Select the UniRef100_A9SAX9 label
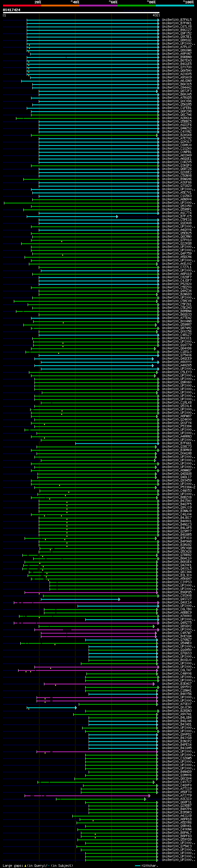The image size is (197, 868). [x=177, y=78]
